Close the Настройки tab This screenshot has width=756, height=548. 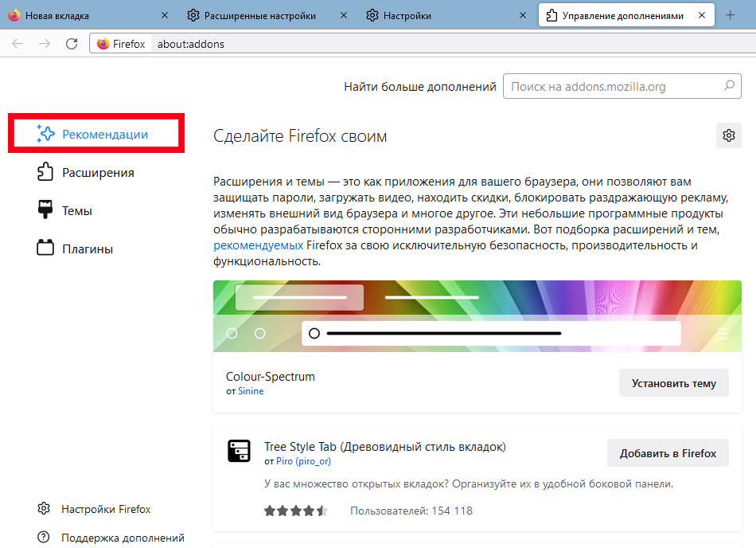(x=522, y=15)
